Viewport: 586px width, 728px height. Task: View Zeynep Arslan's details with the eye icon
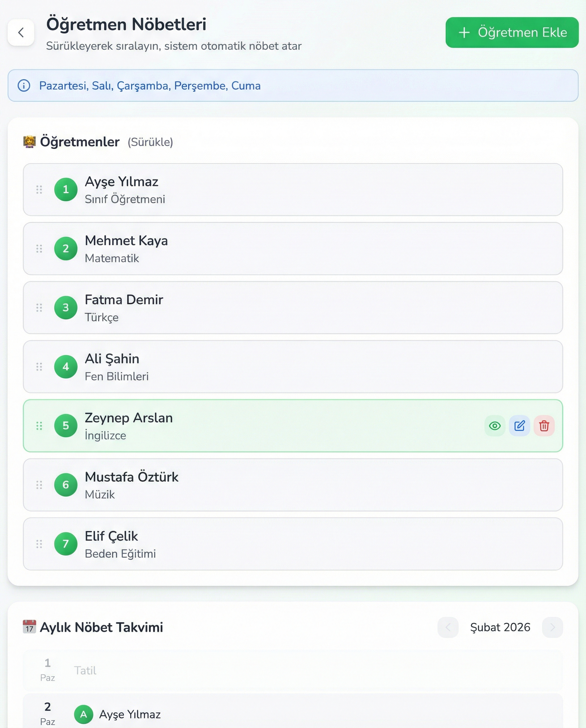[494, 426]
